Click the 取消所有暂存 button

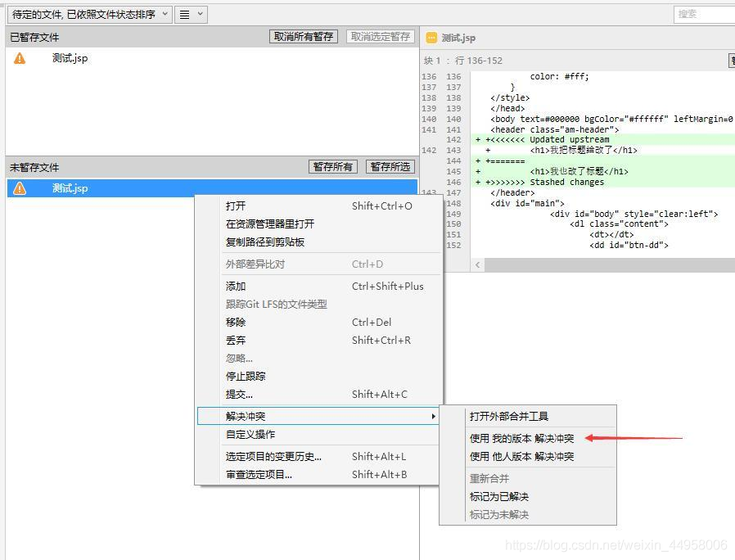tap(303, 37)
